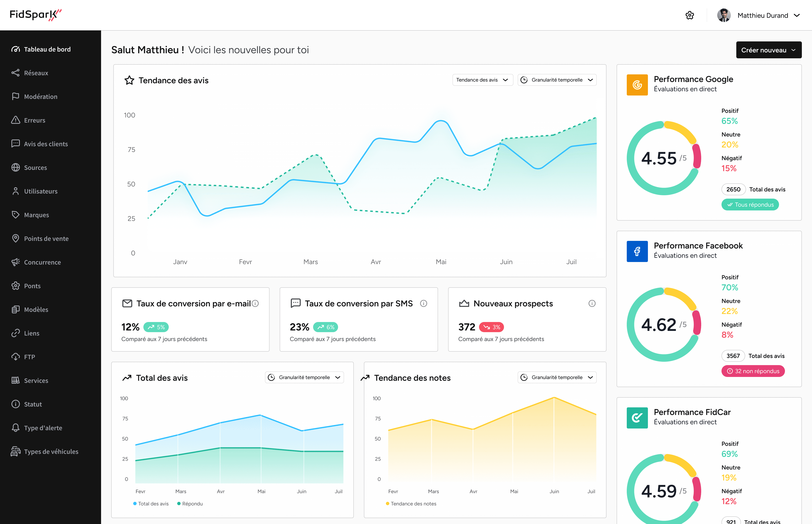Viewport: 812px width, 524px height.
Task: Expand the Créer nouveau dropdown button
Action: 768,50
